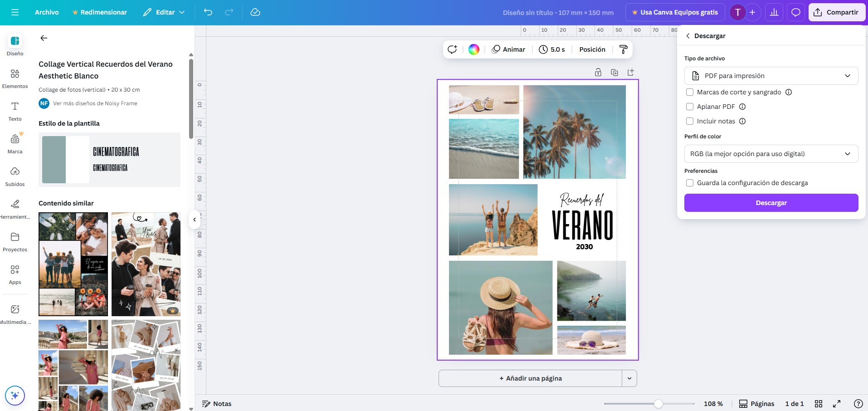The image size is (868, 411).
Task: Expand the Perfil de color dropdown
Action: coord(771,154)
